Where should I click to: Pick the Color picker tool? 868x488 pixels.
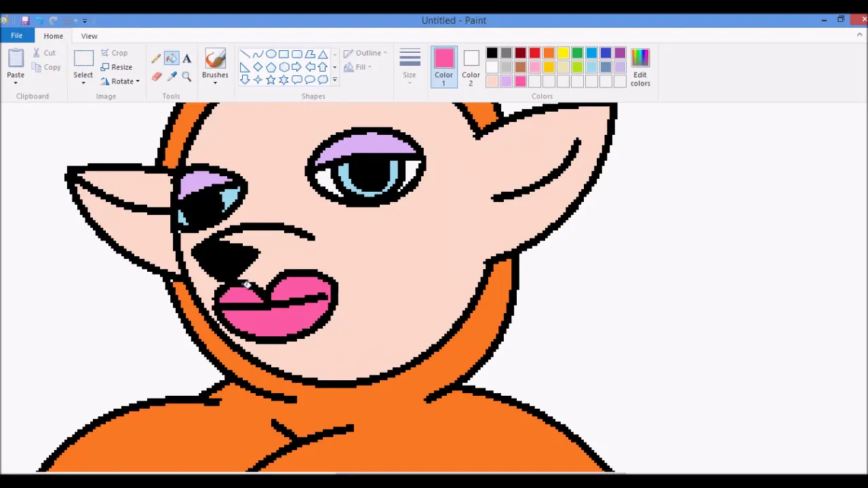point(172,76)
